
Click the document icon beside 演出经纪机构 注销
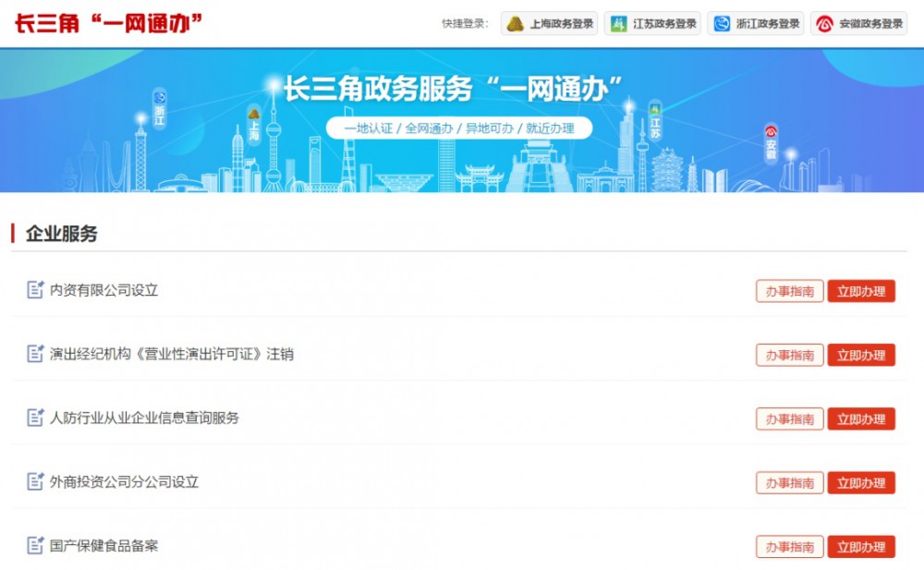35,354
